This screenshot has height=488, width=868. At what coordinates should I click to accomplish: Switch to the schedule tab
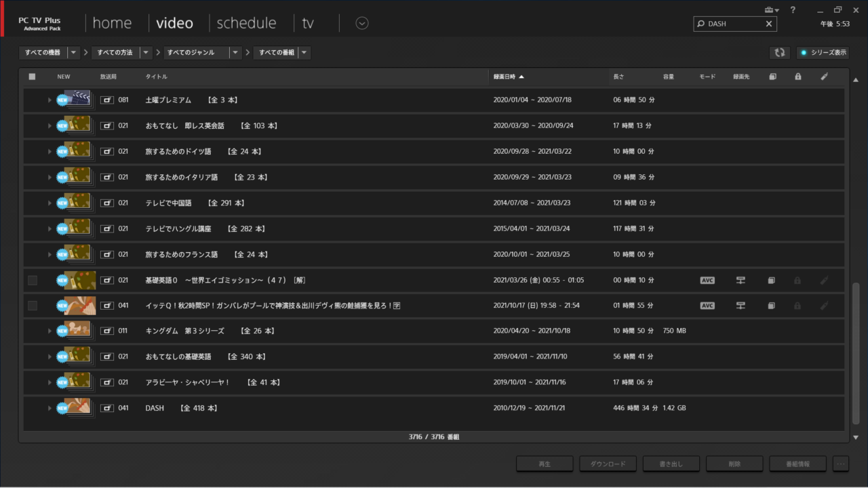246,23
